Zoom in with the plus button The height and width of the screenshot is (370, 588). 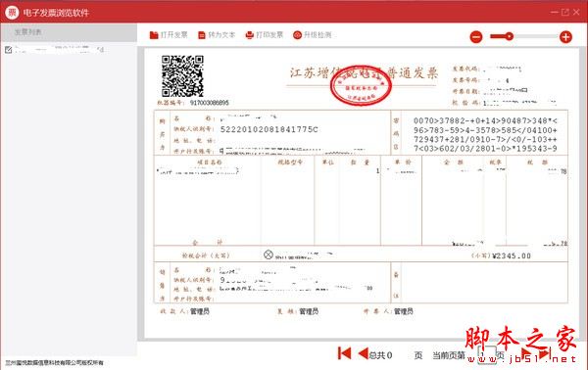[x=565, y=37]
